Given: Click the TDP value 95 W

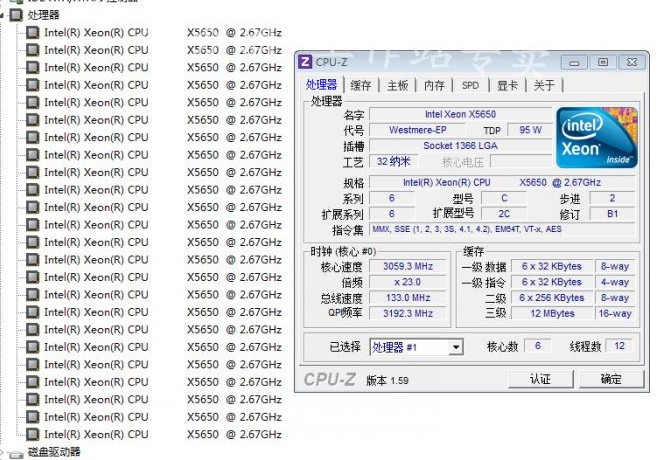Looking at the screenshot, I should [x=530, y=130].
